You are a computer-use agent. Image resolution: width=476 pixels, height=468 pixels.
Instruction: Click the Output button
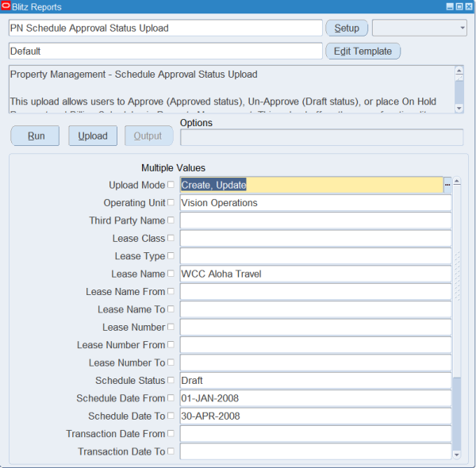pyautogui.click(x=149, y=136)
